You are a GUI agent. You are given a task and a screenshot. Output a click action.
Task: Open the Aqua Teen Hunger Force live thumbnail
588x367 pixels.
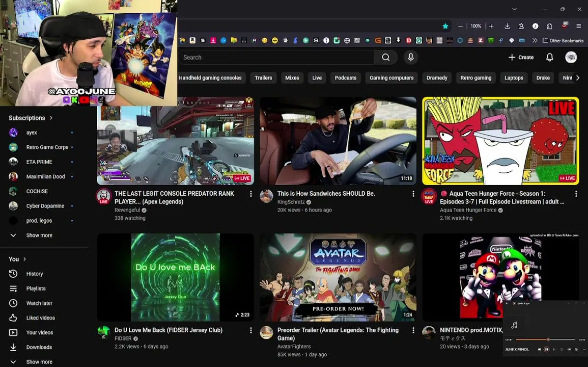click(x=500, y=141)
